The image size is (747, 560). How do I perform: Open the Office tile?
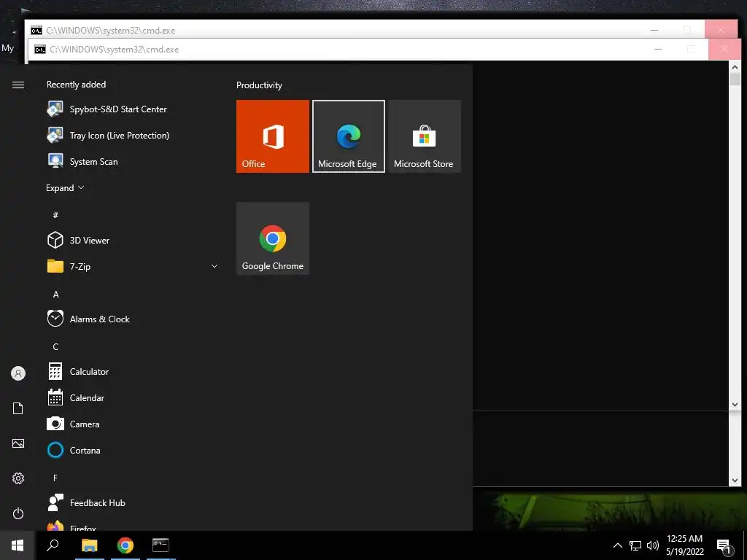coord(273,136)
